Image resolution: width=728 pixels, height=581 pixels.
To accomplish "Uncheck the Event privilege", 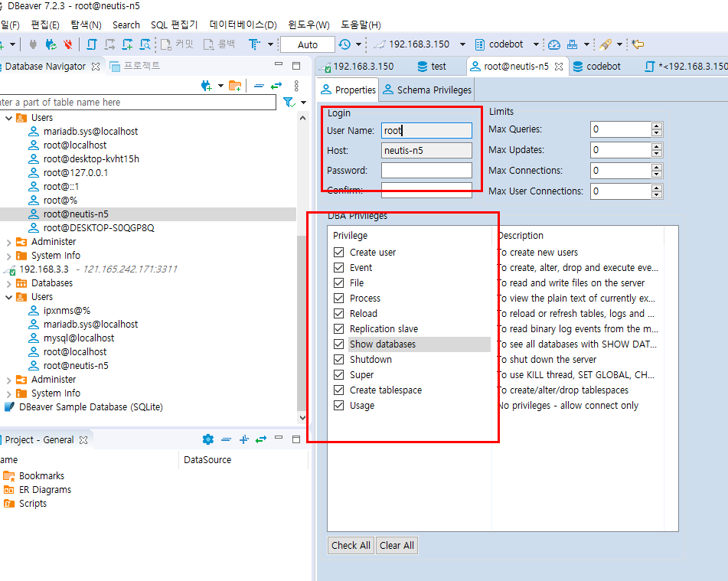I will 339,267.
